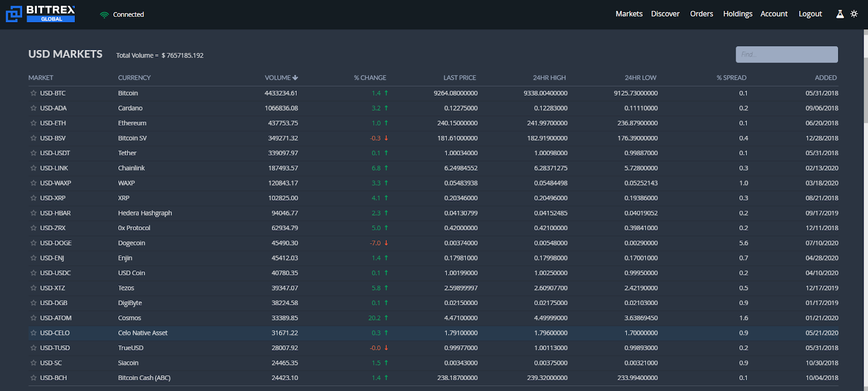Screen dimensions: 868x391
Task: Star the USD-DOGE market
Action: (x=34, y=243)
